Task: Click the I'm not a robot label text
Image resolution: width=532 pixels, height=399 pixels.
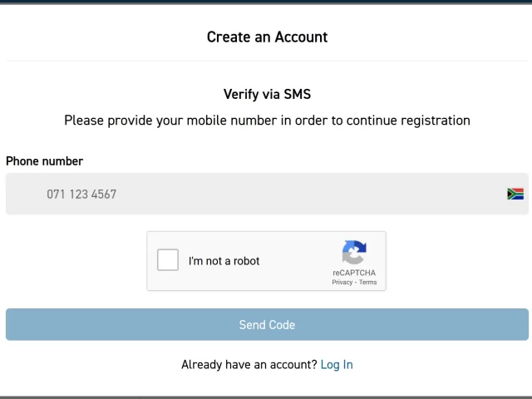Action: point(224,261)
